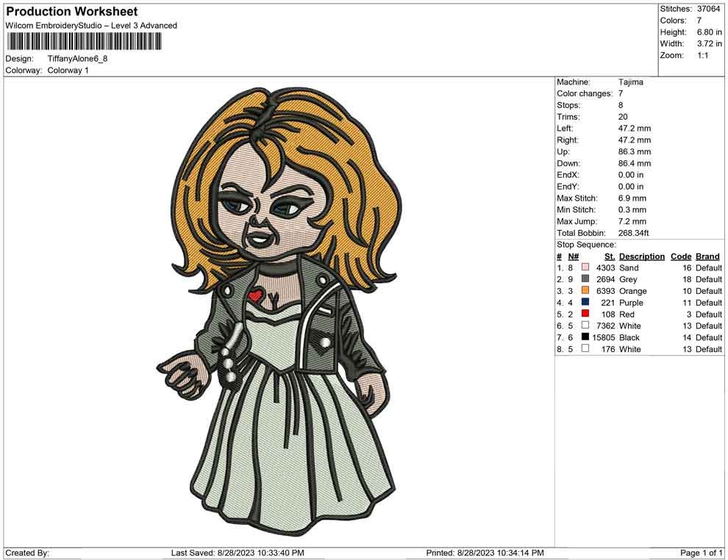Click the Left value '47.2 mm'

(634, 129)
